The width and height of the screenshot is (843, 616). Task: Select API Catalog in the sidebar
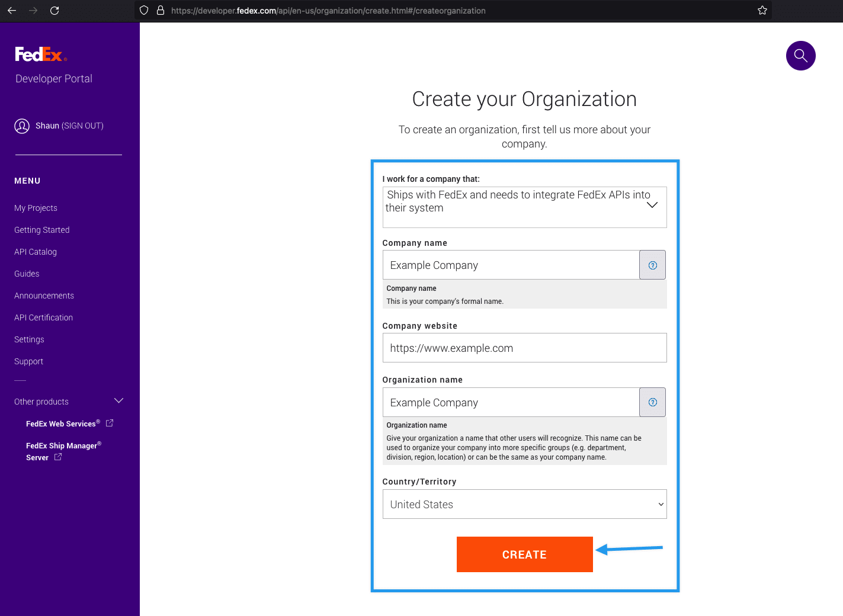click(x=35, y=252)
